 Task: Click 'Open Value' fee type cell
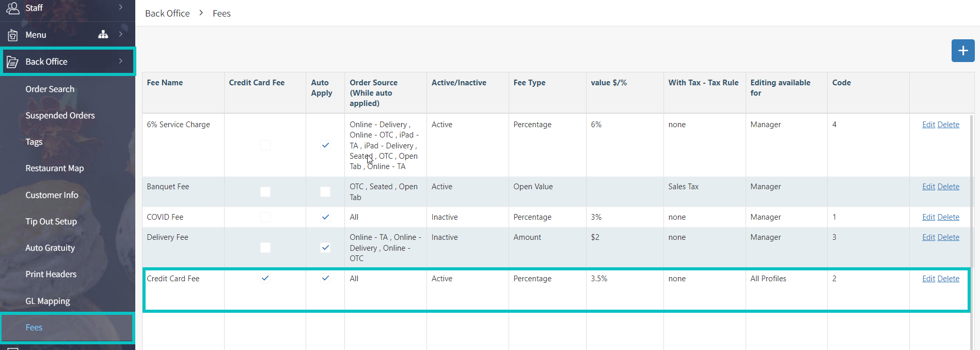533,187
